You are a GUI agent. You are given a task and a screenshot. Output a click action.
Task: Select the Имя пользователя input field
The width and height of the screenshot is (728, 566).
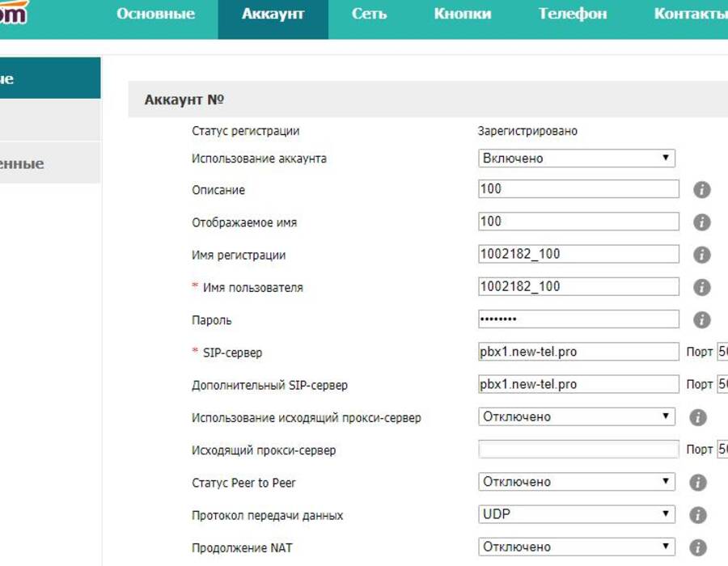(578, 287)
